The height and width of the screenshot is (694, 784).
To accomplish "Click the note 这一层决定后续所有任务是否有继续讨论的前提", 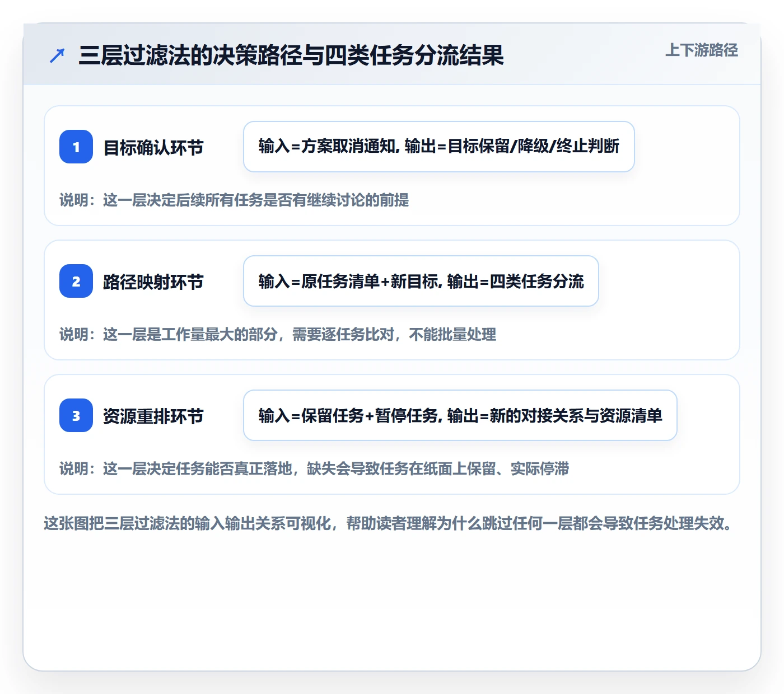I will (x=234, y=200).
